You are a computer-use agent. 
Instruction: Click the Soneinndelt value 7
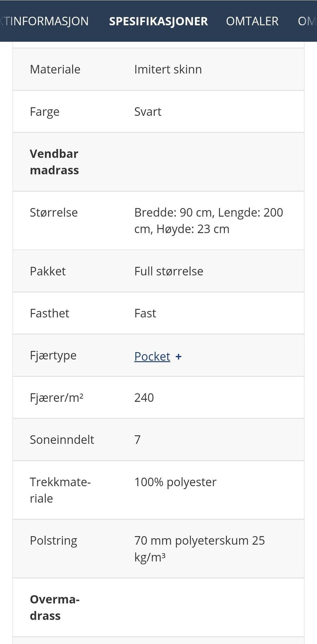137,440
